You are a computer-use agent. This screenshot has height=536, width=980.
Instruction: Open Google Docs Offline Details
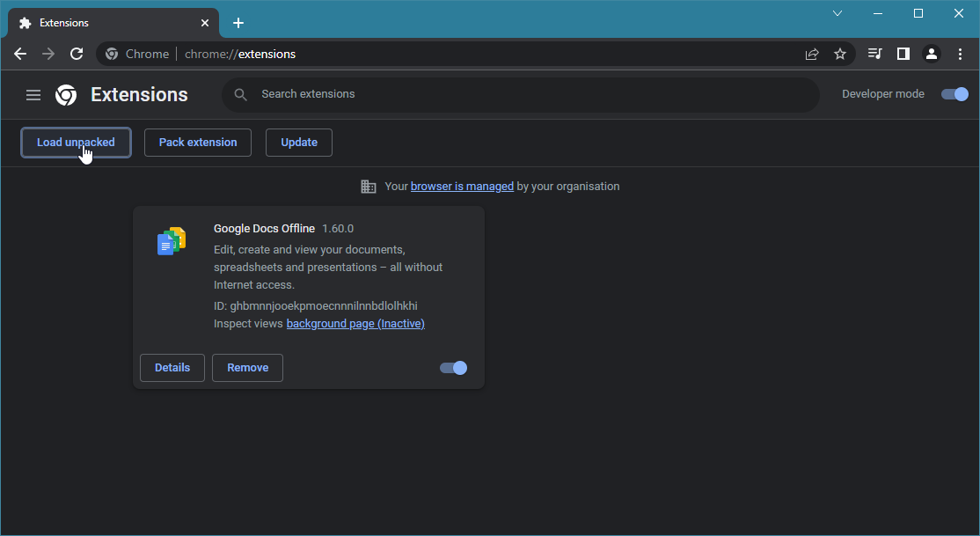pos(172,368)
